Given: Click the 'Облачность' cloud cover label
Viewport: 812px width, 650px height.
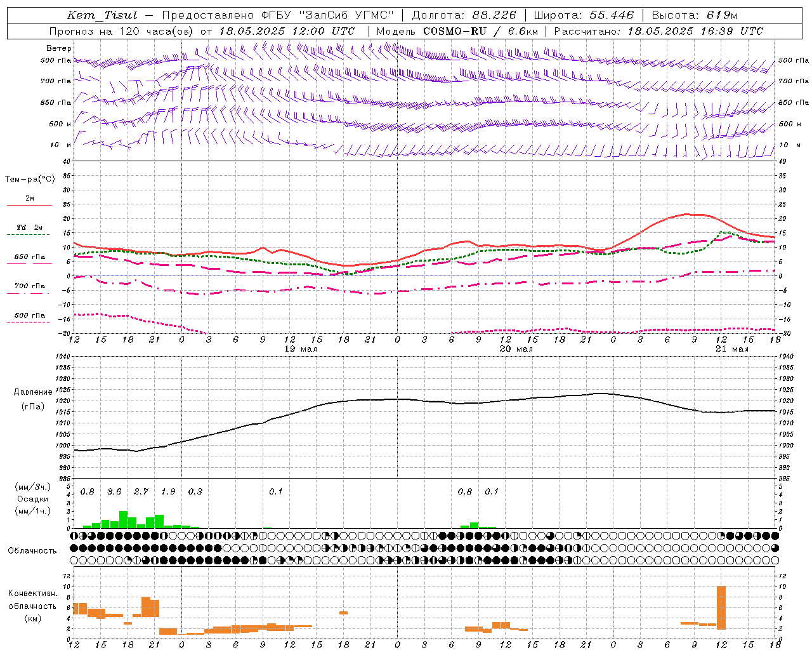Looking at the screenshot, I should tap(32, 550).
